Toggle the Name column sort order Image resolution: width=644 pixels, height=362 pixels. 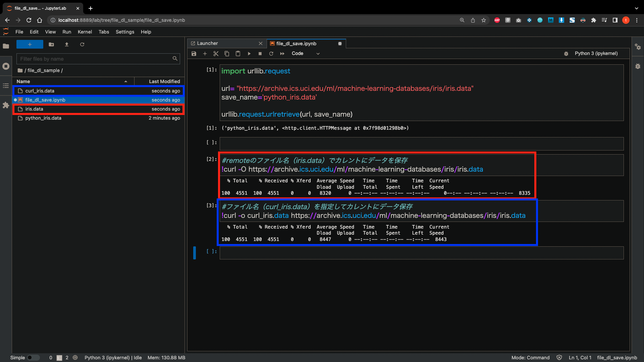[x=126, y=81]
